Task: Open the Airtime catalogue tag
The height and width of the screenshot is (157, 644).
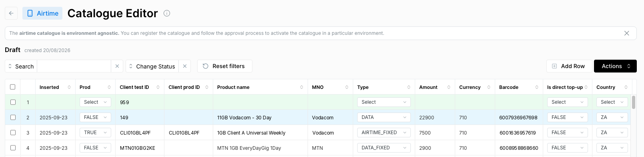Action: pyautogui.click(x=42, y=13)
